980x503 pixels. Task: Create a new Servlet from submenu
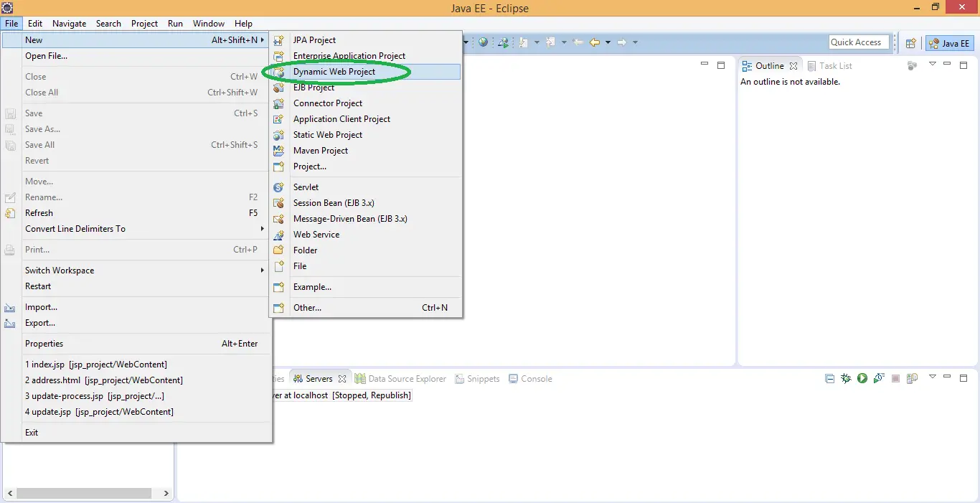pyautogui.click(x=366, y=187)
